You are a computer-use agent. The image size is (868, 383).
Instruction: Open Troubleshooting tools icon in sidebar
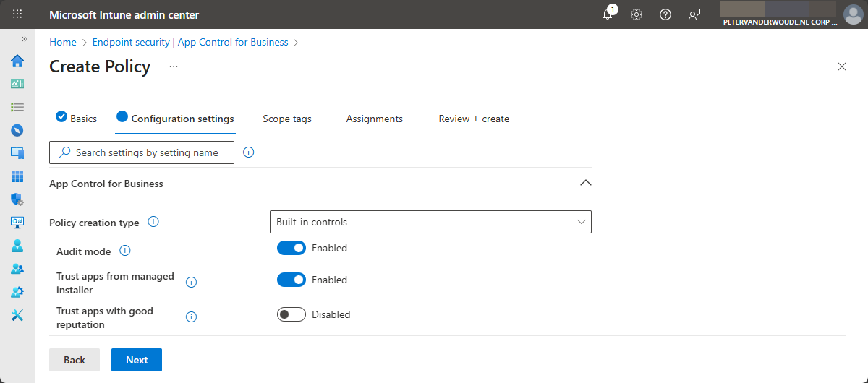[x=17, y=315]
